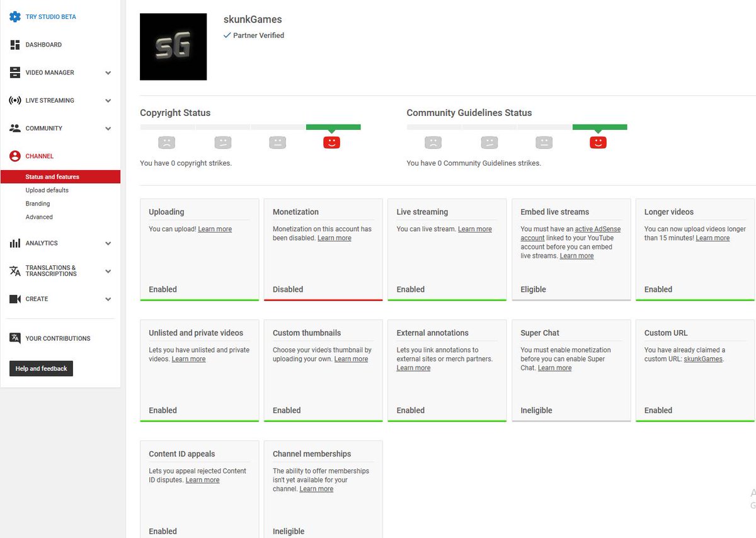Screen dimensions: 756x538
Task: Click the Live Streaming broadcast icon
Action: (15, 100)
